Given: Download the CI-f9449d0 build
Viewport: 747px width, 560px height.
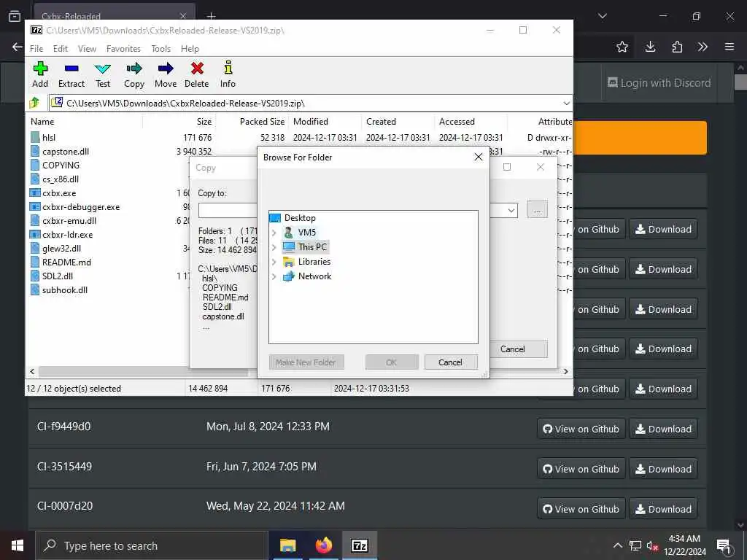Looking at the screenshot, I should pyautogui.click(x=663, y=429).
